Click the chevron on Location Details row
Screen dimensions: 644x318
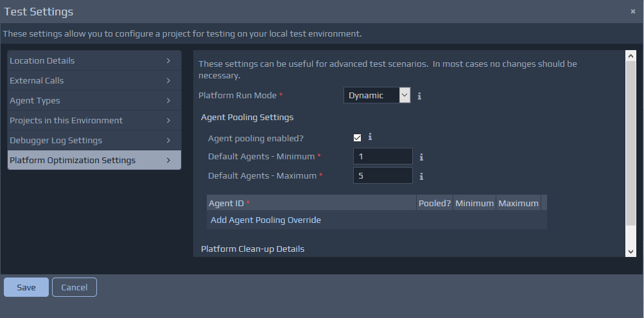click(168, 61)
